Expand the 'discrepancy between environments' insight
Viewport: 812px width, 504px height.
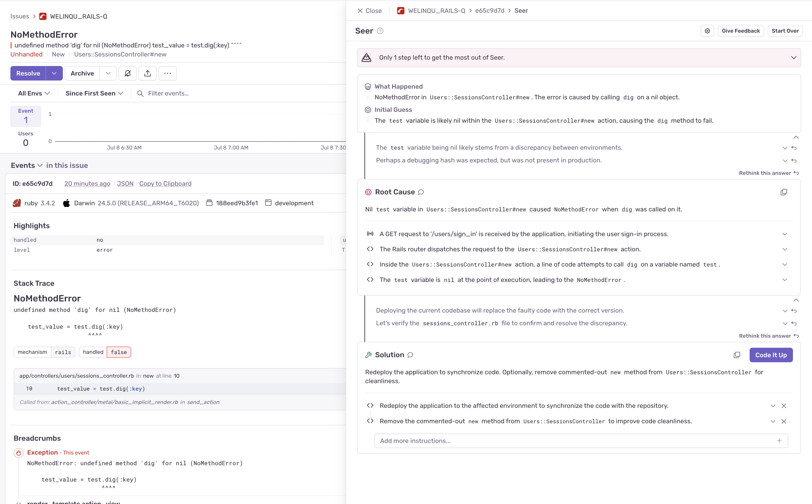(785, 148)
